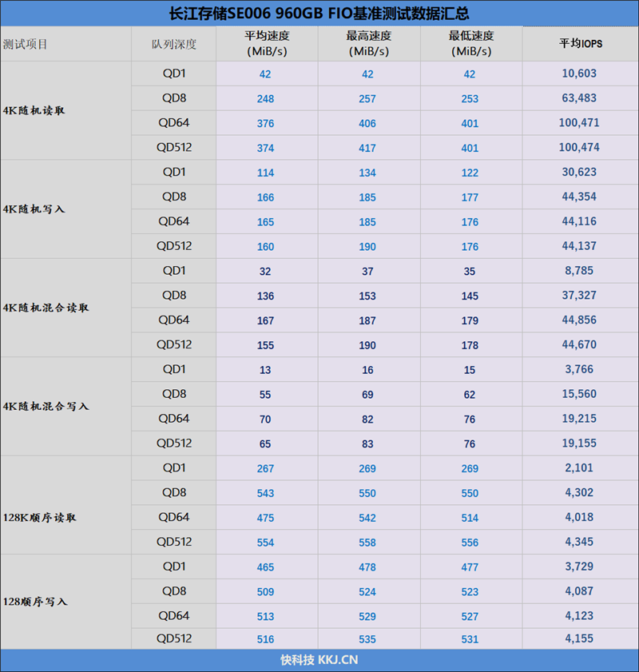Select IOPS value 3,729
The image size is (639, 672).
click(579, 567)
